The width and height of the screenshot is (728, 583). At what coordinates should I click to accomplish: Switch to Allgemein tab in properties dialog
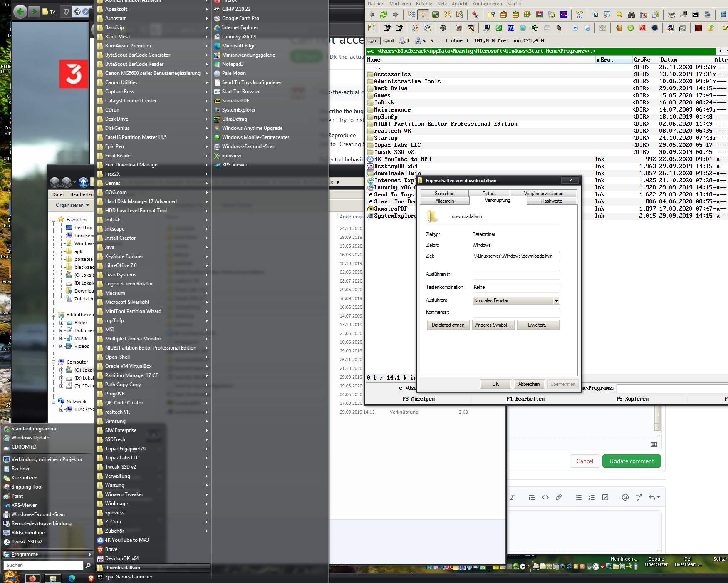pyautogui.click(x=445, y=201)
